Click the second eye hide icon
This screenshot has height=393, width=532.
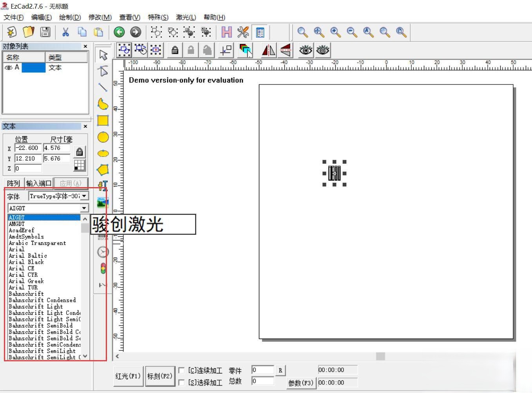pyautogui.click(x=322, y=50)
